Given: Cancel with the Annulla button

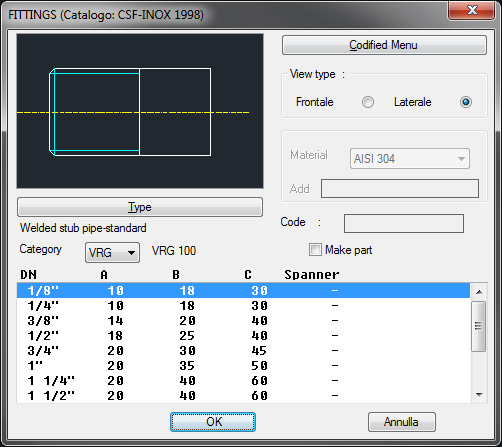Looking at the screenshot, I should coord(402,422).
